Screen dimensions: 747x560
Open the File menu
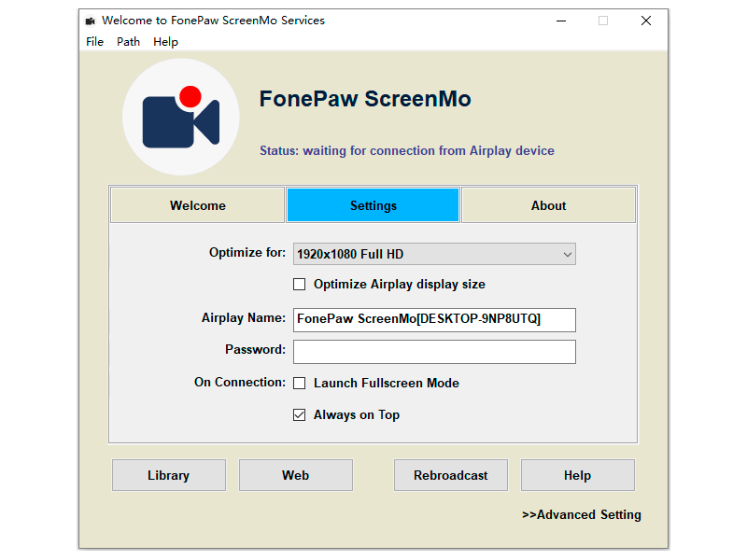[95, 42]
